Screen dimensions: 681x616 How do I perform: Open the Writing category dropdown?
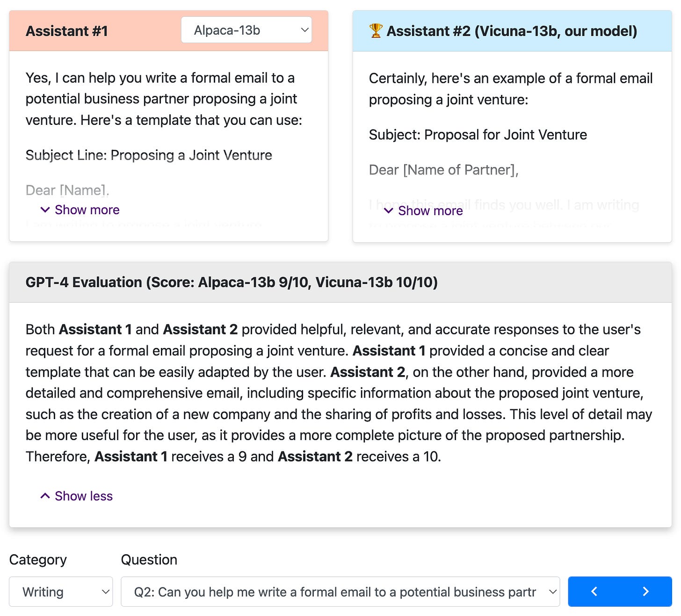(x=61, y=592)
